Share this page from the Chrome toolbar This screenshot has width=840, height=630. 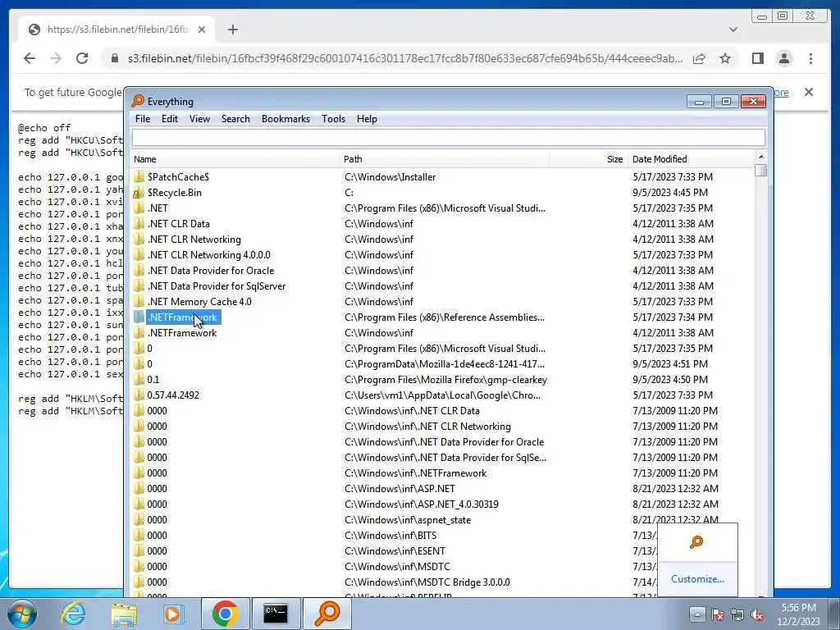tap(699, 58)
